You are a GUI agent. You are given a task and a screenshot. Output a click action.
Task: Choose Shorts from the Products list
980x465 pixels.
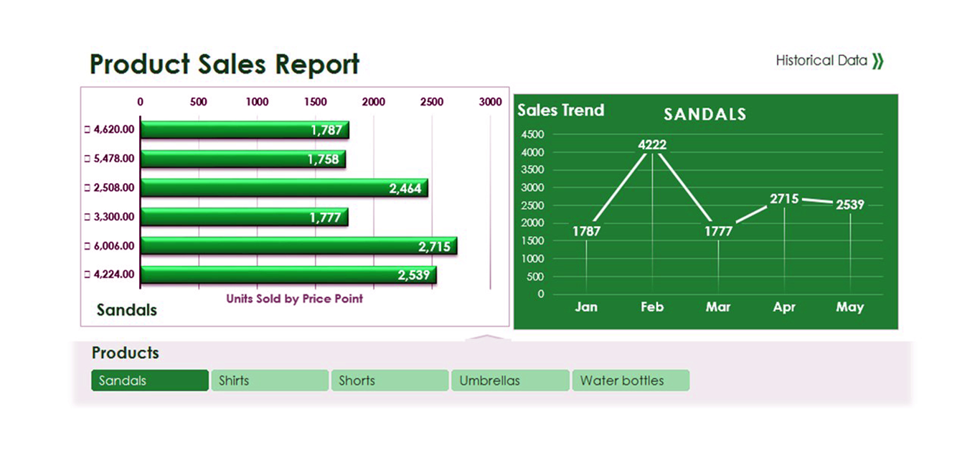(x=390, y=380)
